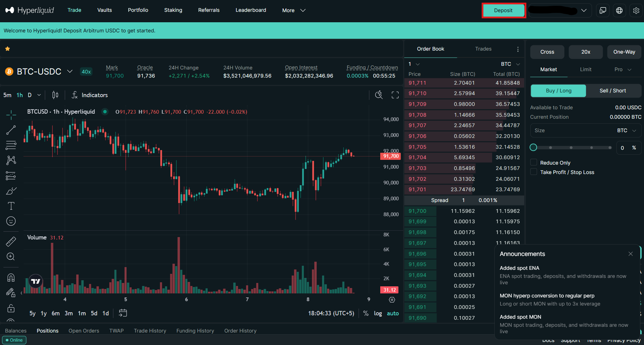Select the ruler measure tool
The height and width of the screenshot is (345, 644).
[11, 241]
